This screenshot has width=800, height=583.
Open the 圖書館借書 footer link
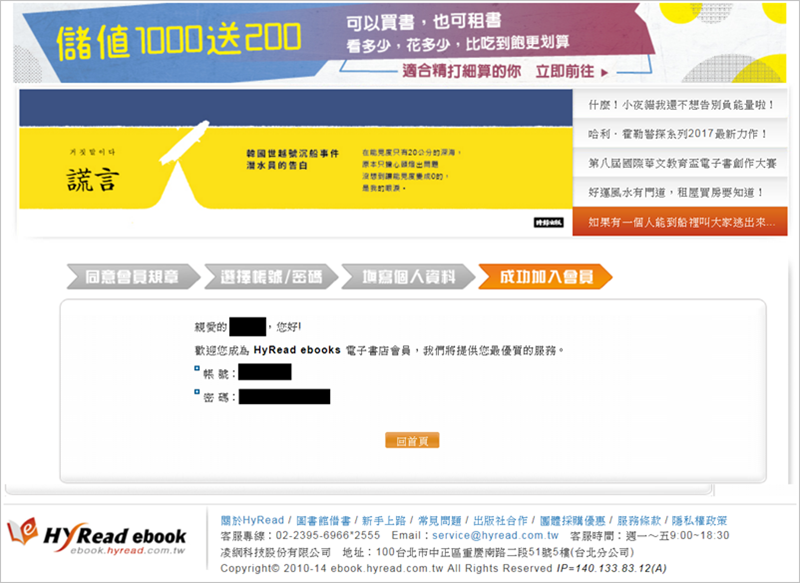323,521
